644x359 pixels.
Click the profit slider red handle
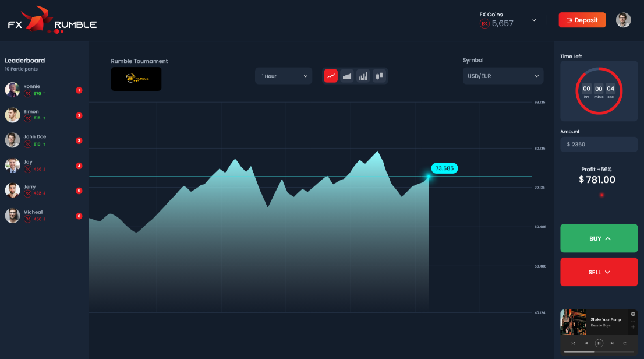coord(601,195)
